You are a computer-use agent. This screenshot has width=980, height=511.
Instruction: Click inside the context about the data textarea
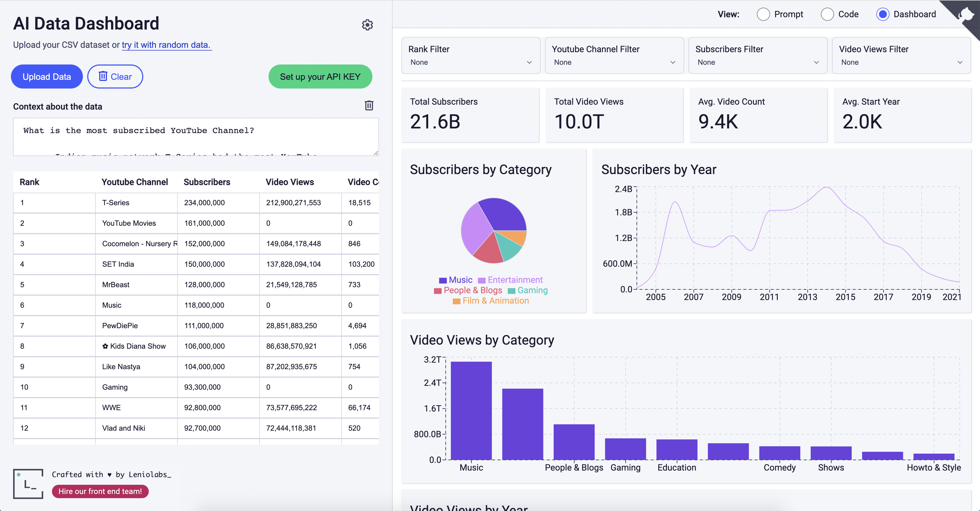point(196,137)
